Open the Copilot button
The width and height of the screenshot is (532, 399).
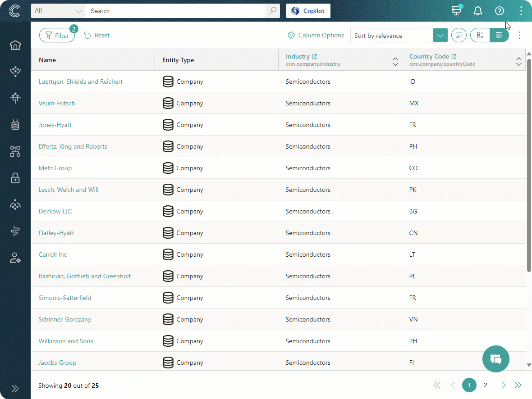click(x=308, y=11)
